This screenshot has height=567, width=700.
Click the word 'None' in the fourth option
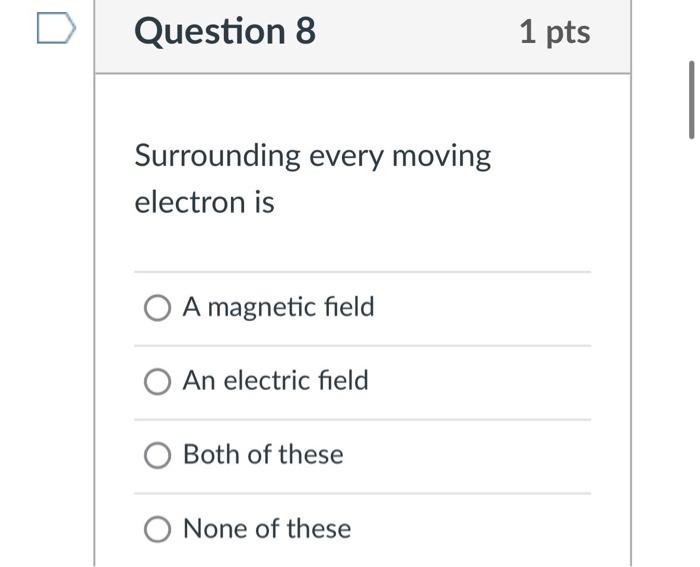(214, 529)
